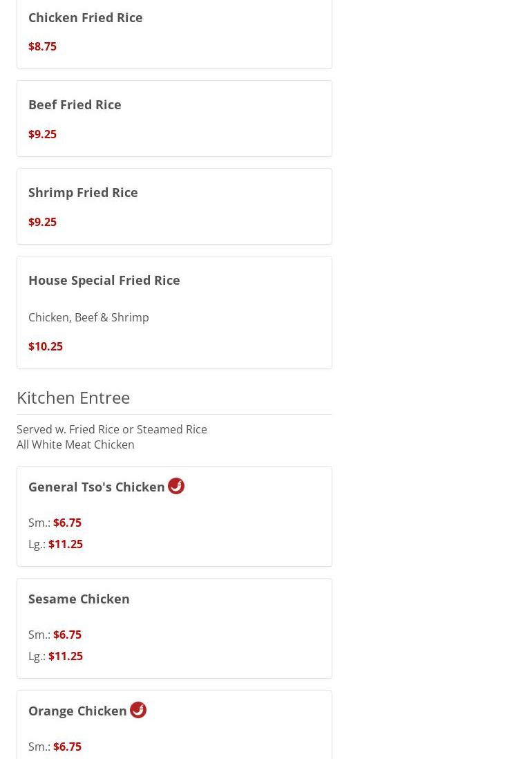
Task: Open the Chicken Fried Rice item
Action: (x=174, y=33)
